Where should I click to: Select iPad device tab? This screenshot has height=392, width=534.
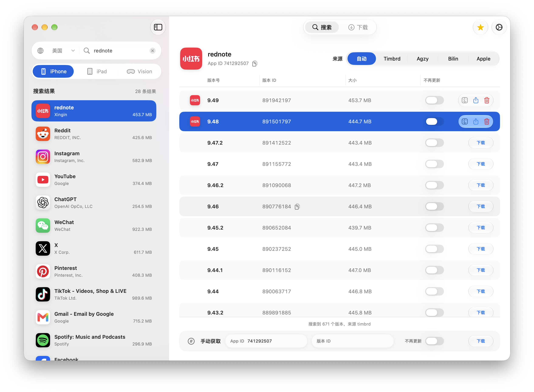pyautogui.click(x=97, y=71)
